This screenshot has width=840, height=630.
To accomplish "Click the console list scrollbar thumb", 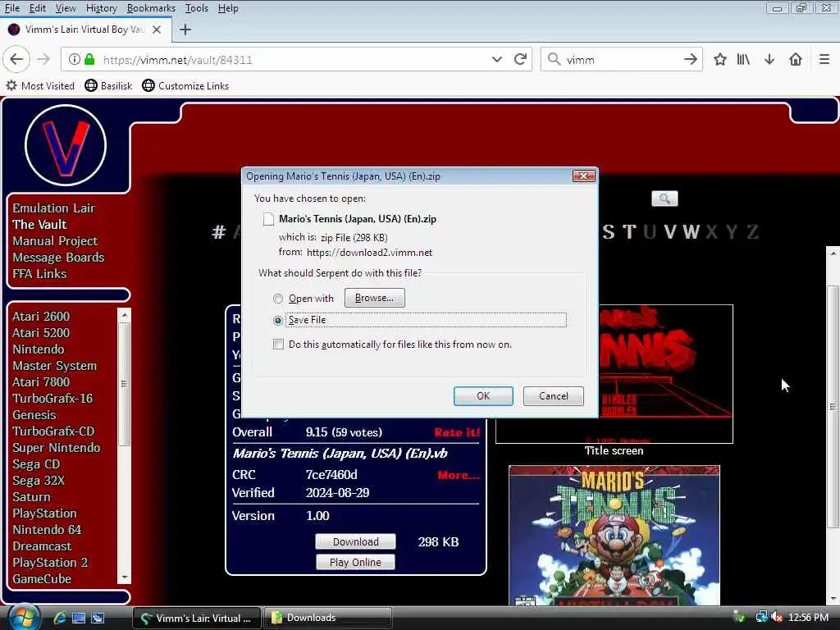I will [125, 384].
